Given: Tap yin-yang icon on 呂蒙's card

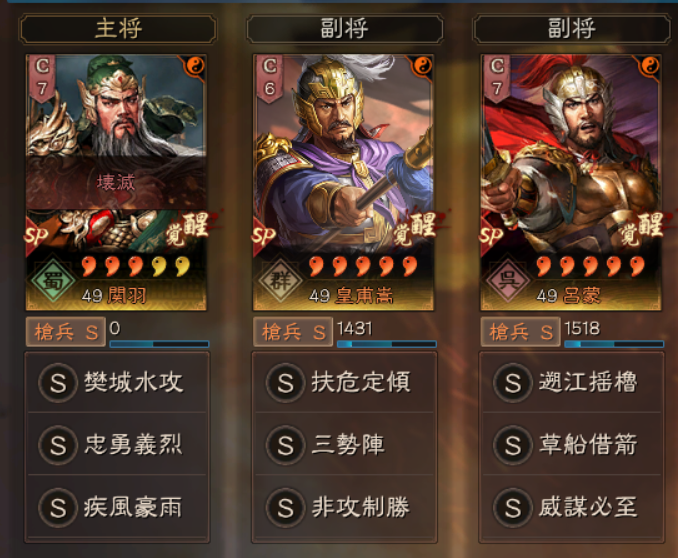Looking at the screenshot, I should pos(649,66).
